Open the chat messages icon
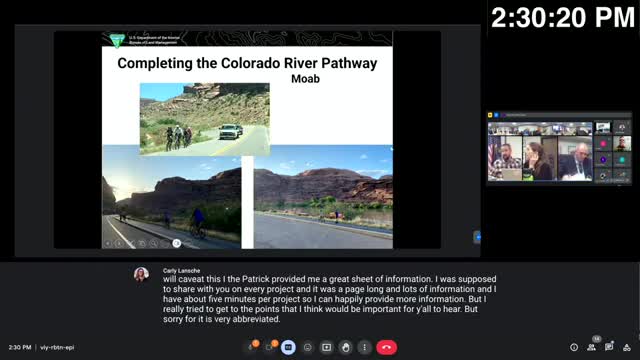The width and height of the screenshot is (640, 360). (609, 347)
